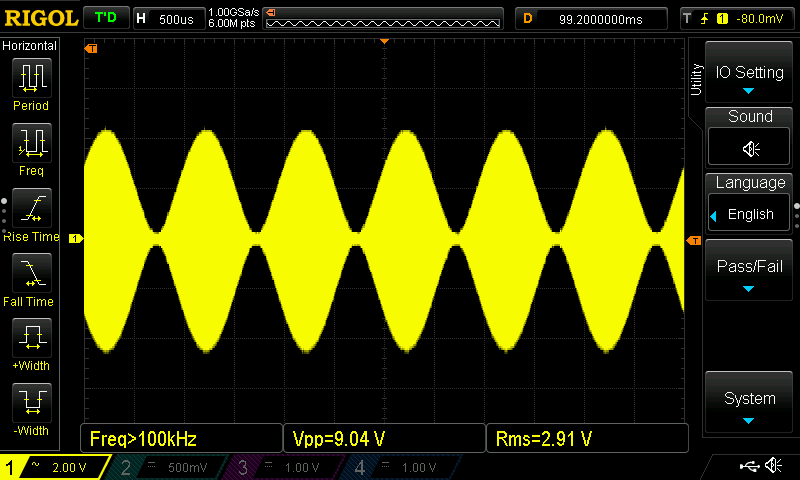Click the trigger position marker at top left
This screenshot has width=800, height=480.
pyautogui.click(x=91, y=48)
